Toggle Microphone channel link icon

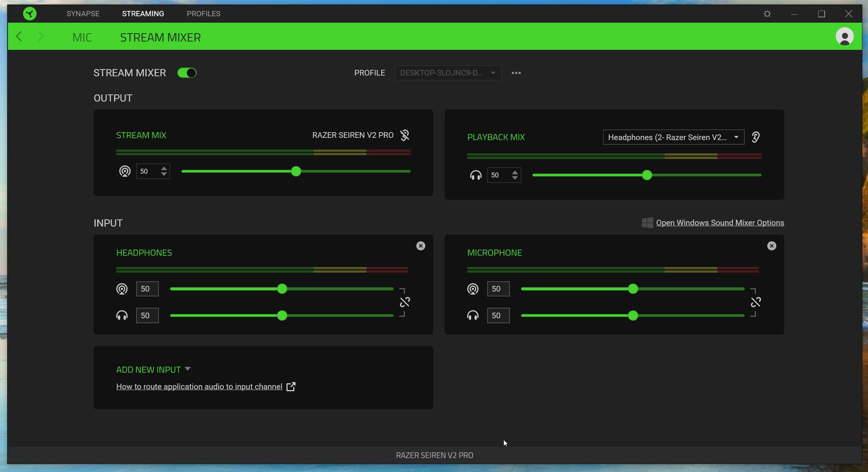756,302
